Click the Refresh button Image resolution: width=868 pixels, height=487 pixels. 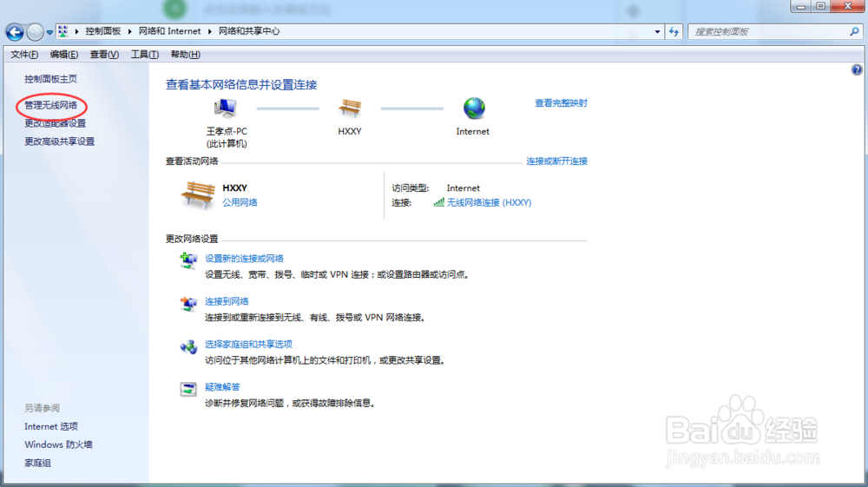coord(674,32)
